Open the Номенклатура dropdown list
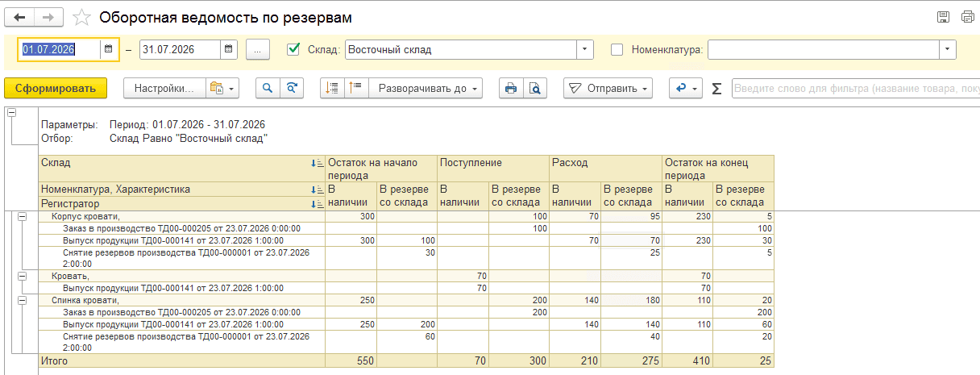The image size is (980, 375). tap(948, 49)
